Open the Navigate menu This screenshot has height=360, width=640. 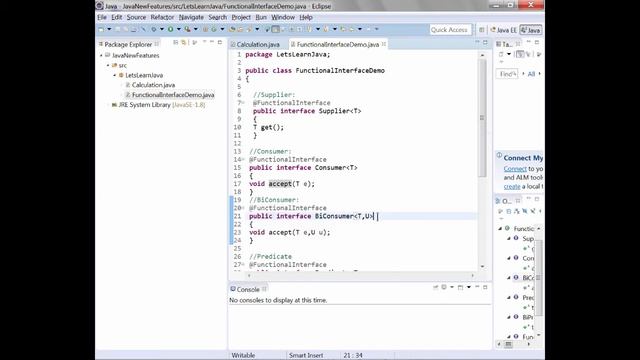191,17
